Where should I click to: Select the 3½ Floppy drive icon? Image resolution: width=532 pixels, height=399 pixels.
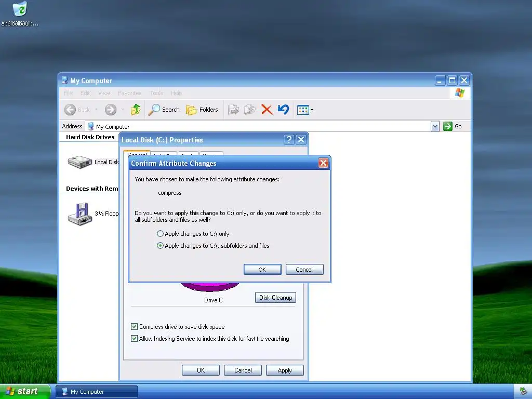80,214
